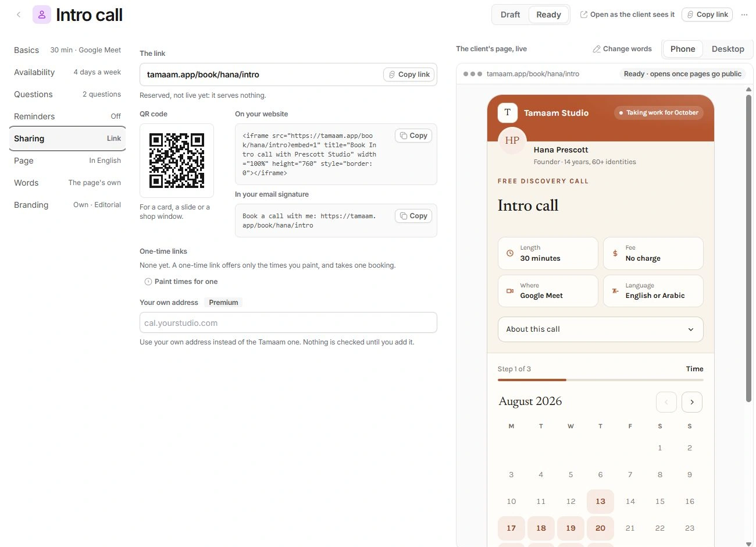Click the dollar icon in Fee card
The height and width of the screenshot is (547, 756).
(615, 253)
